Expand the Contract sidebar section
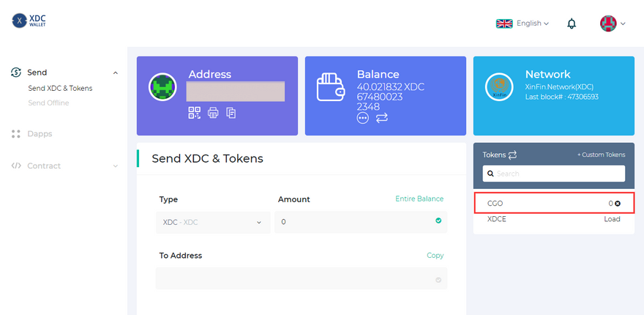The image size is (644, 315). pos(115,166)
